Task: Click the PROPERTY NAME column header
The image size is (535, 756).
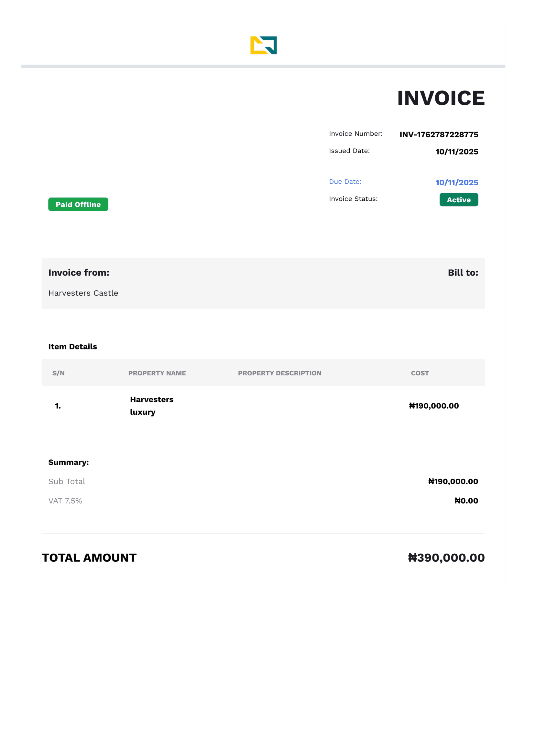Action: click(x=157, y=373)
